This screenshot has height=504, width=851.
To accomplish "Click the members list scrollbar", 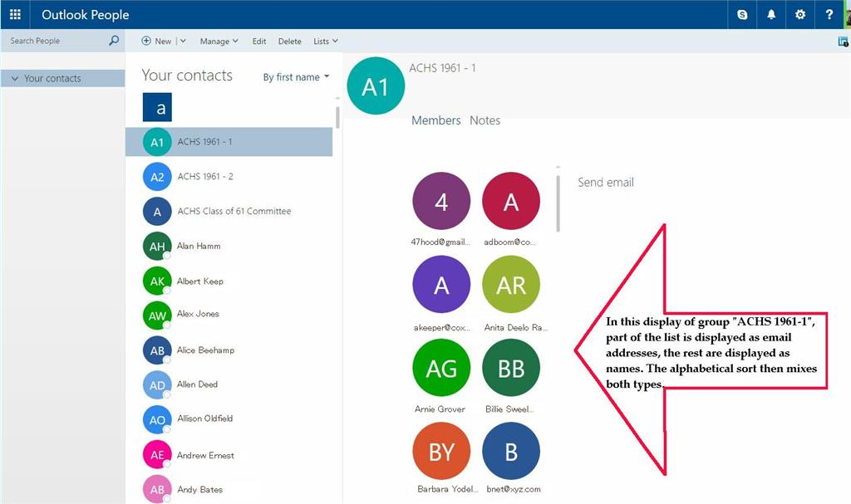I will coord(558,203).
